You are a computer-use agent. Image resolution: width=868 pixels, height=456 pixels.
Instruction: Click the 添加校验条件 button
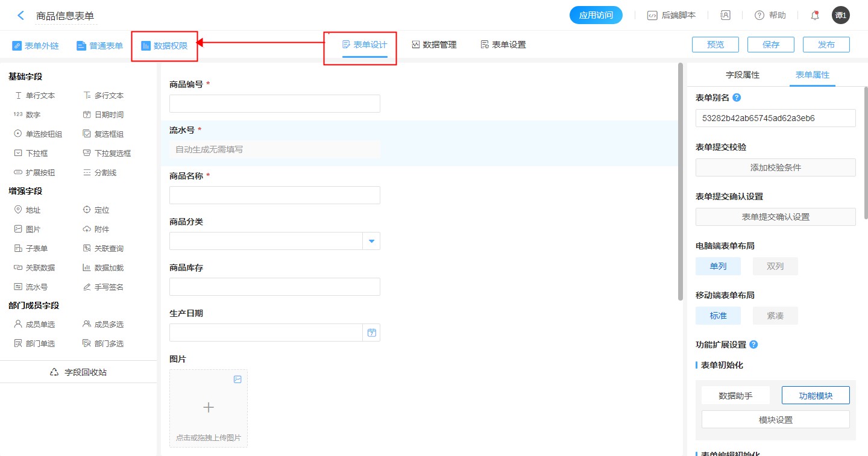coord(775,167)
